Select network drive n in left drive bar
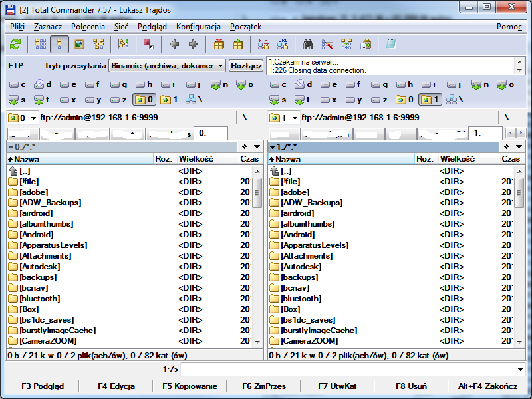Image resolution: width=532 pixels, height=399 pixels. click(x=219, y=84)
